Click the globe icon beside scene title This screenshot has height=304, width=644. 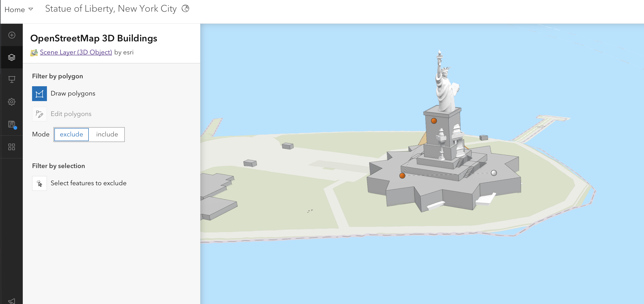pyautogui.click(x=185, y=9)
